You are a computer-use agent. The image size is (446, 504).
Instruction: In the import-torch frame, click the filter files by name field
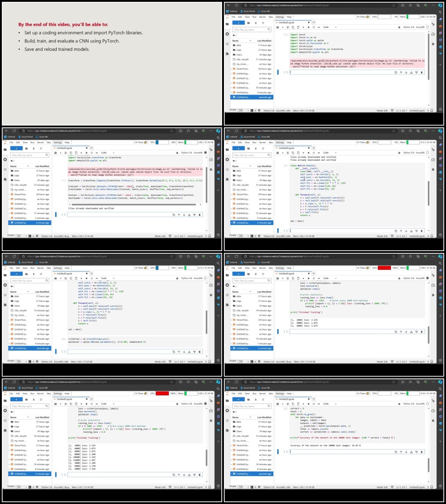click(x=252, y=29)
